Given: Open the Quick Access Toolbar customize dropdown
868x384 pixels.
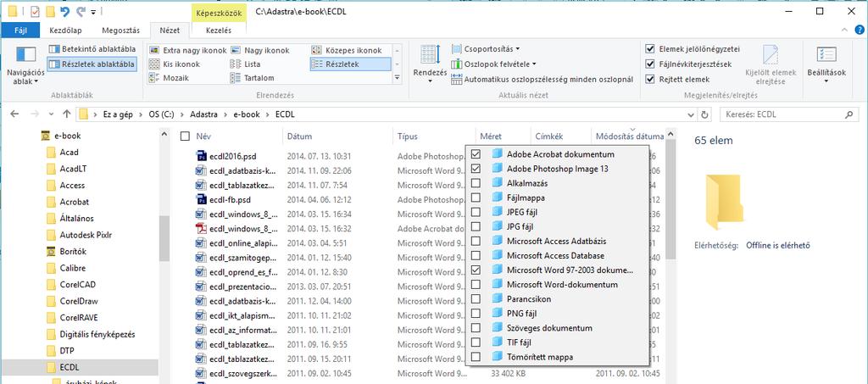Looking at the screenshot, I should pos(93,11).
